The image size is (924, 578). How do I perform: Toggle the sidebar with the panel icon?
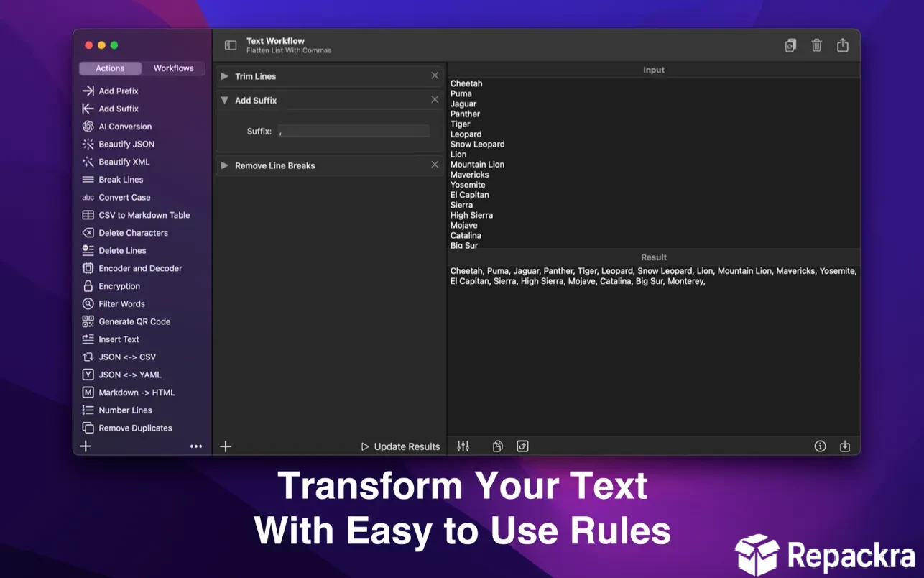click(231, 45)
